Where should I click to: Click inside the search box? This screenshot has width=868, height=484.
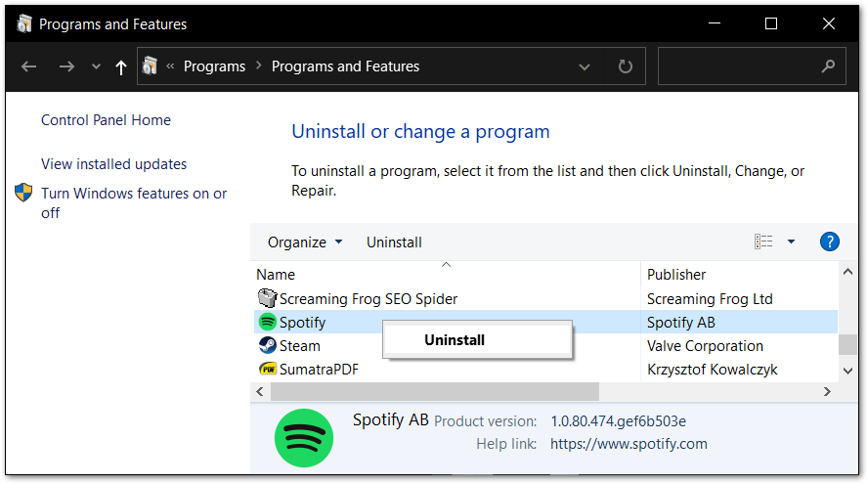click(x=752, y=66)
